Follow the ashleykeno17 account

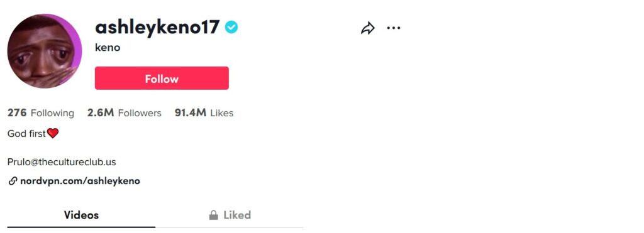click(162, 78)
